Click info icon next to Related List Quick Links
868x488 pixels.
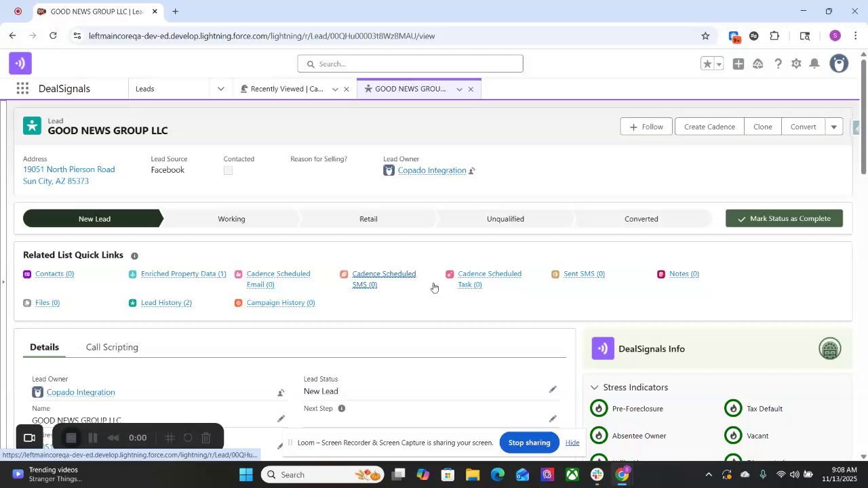(x=134, y=256)
